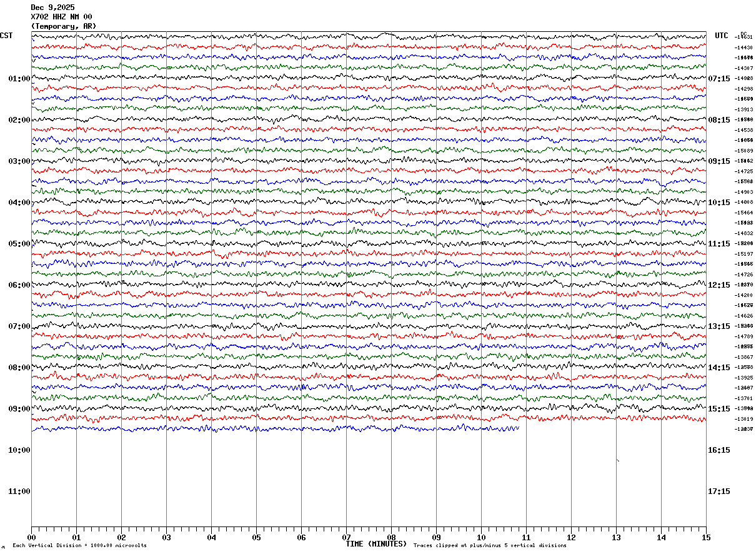Click the traces clipped footnote
Screen dimensions: 756x554
[x=490, y=546]
